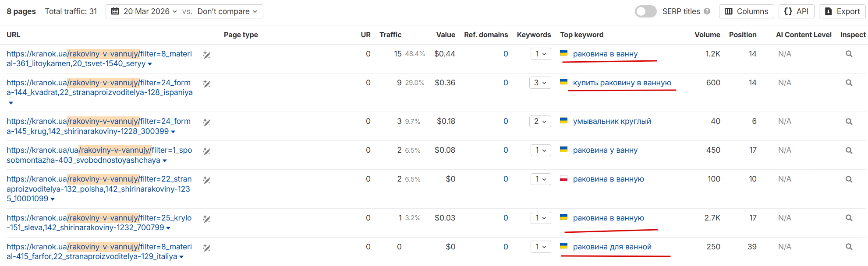Click the magic wand icon beside the polsha URL
This screenshot has width=868, height=266.
pos(207,180)
